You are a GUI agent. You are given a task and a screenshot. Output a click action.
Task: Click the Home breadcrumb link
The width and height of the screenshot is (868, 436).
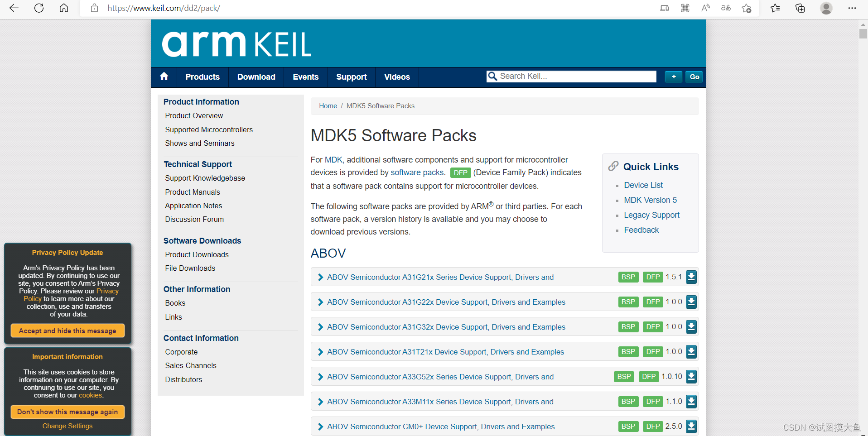328,106
